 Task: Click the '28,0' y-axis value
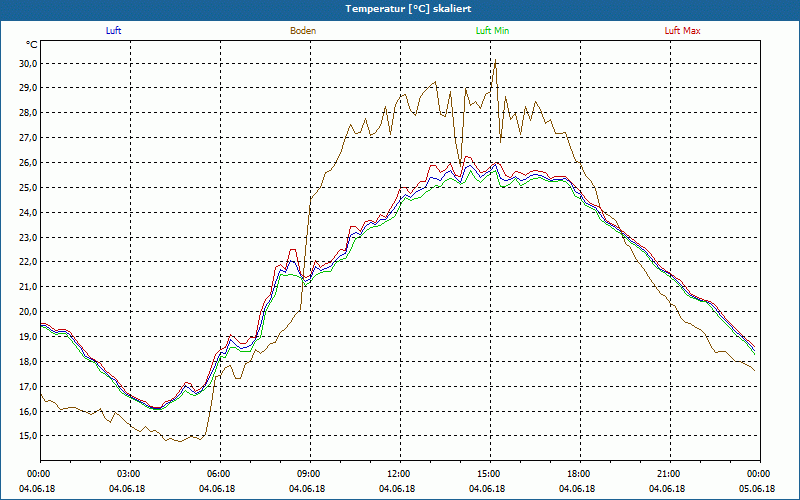pos(28,113)
